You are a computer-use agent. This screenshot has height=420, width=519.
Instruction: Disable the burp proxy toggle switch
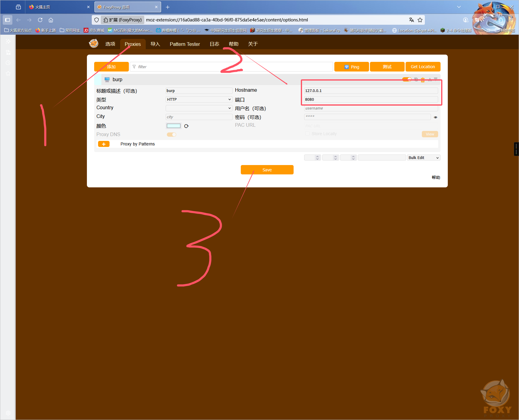[x=407, y=79]
